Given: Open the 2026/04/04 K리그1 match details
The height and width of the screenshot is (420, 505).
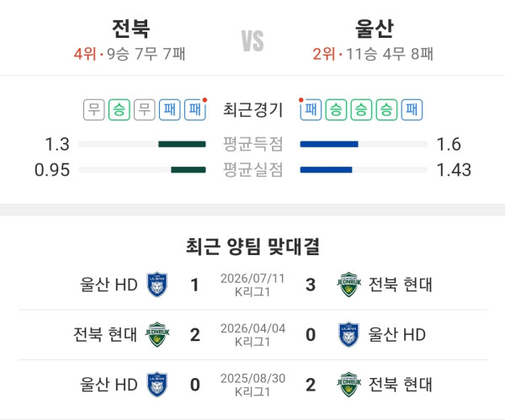Looking at the screenshot, I should [252, 335].
